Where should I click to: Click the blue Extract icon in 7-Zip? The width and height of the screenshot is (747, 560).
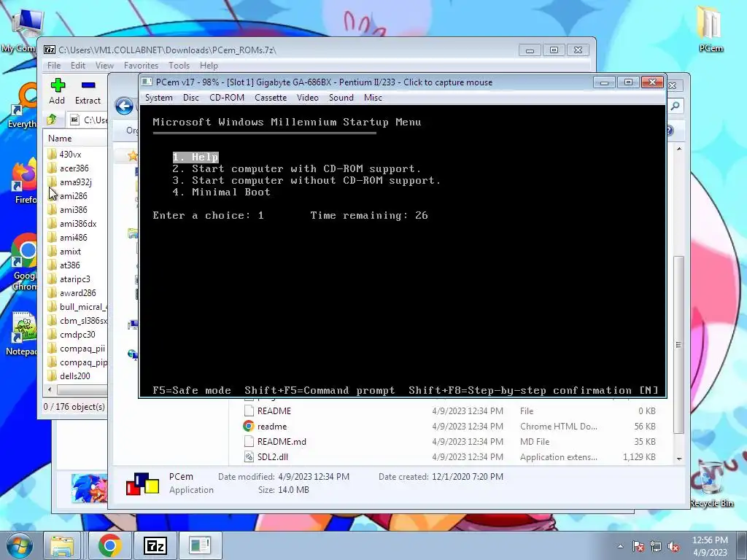[88, 86]
